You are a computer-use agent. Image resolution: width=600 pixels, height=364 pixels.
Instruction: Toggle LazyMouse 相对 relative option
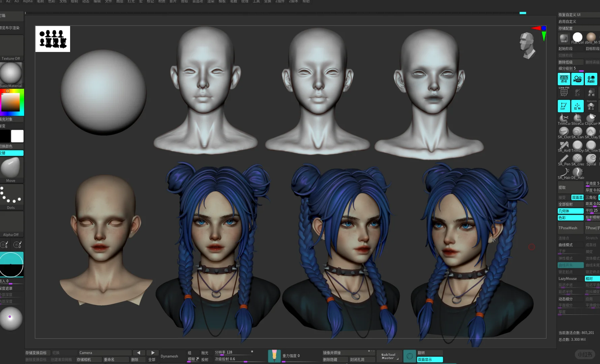tap(592, 279)
